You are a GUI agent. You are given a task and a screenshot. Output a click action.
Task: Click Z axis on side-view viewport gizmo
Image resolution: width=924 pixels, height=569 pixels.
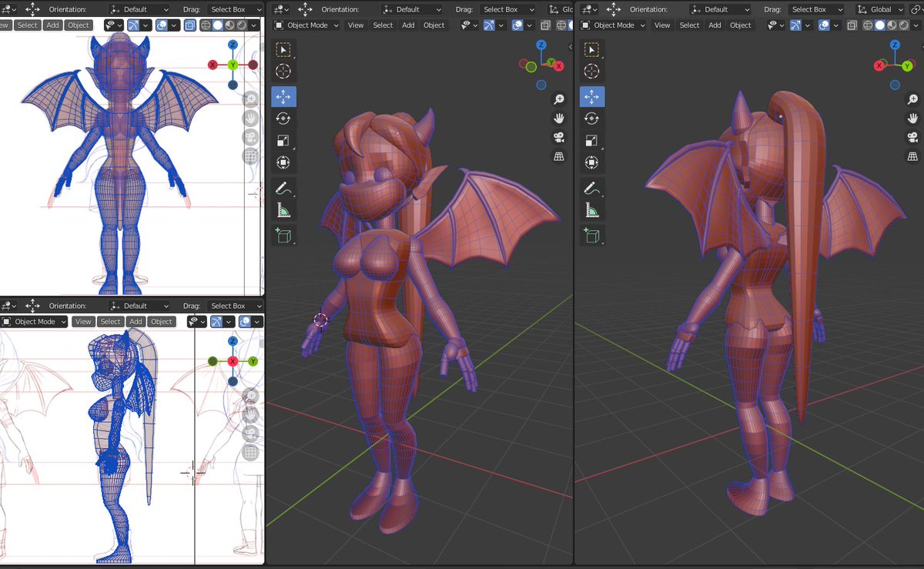click(233, 341)
